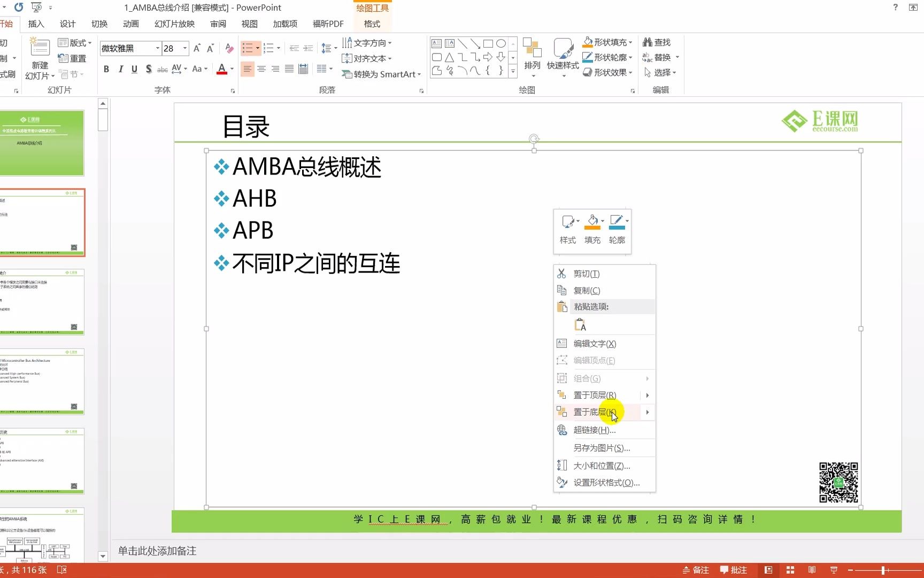Open the font name combo box
This screenshot has height=578, width=924.
(x=130, y=48)
